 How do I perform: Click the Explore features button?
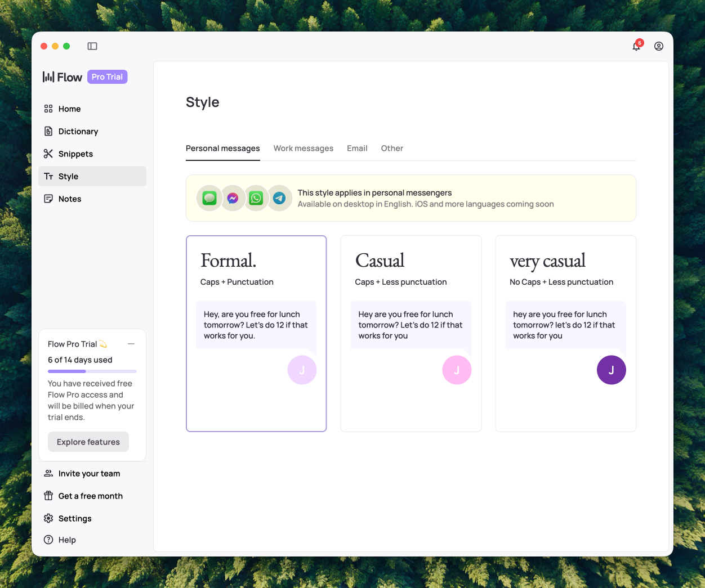(x=88, y=442)
